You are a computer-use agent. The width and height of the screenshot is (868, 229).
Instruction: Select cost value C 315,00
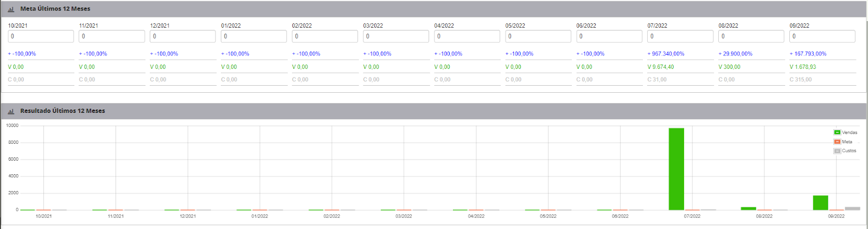pos(801,79)
